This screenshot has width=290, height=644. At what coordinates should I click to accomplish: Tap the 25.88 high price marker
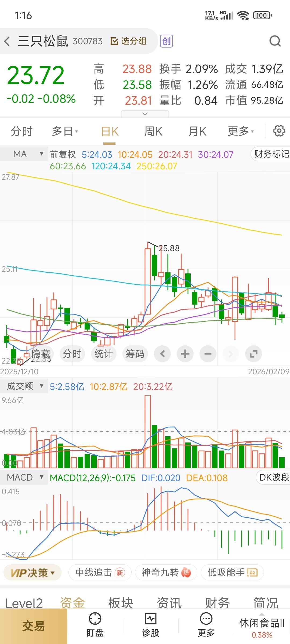point(169,248)
